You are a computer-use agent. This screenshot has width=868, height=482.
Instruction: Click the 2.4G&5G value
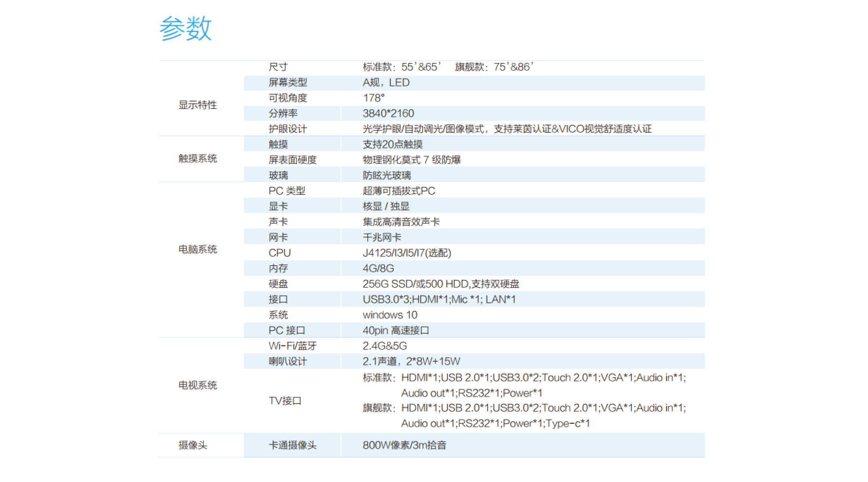coord(385,346)
